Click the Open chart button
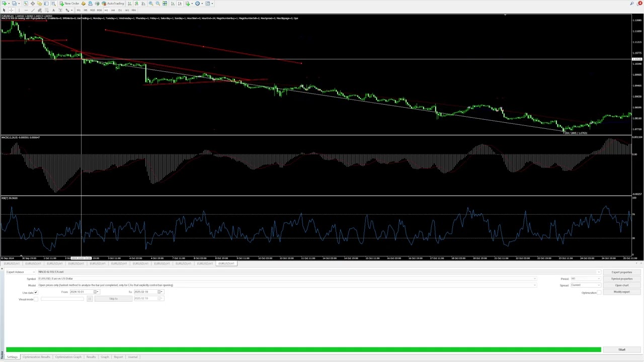Viewport: 644px width, 362px height. (622, 285)
